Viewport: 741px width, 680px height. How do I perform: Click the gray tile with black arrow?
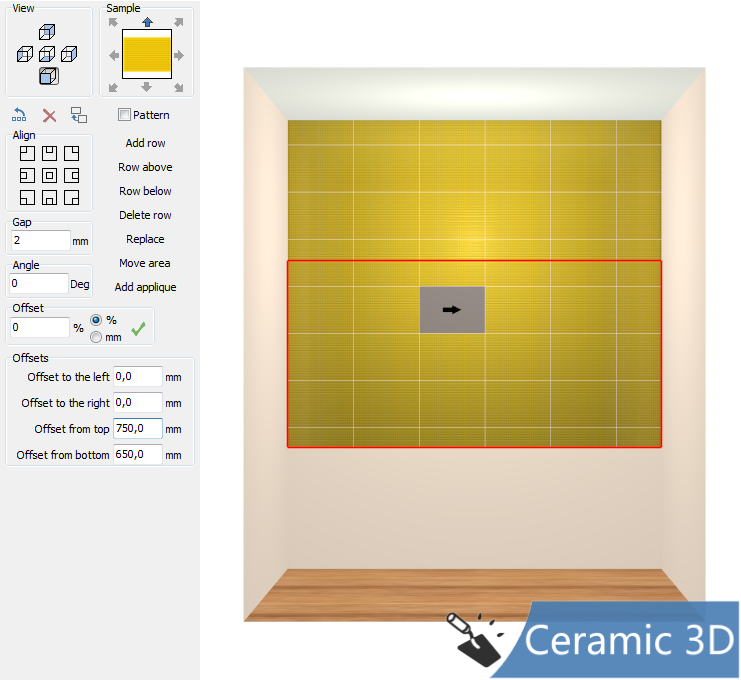click(x=452, y=310)
